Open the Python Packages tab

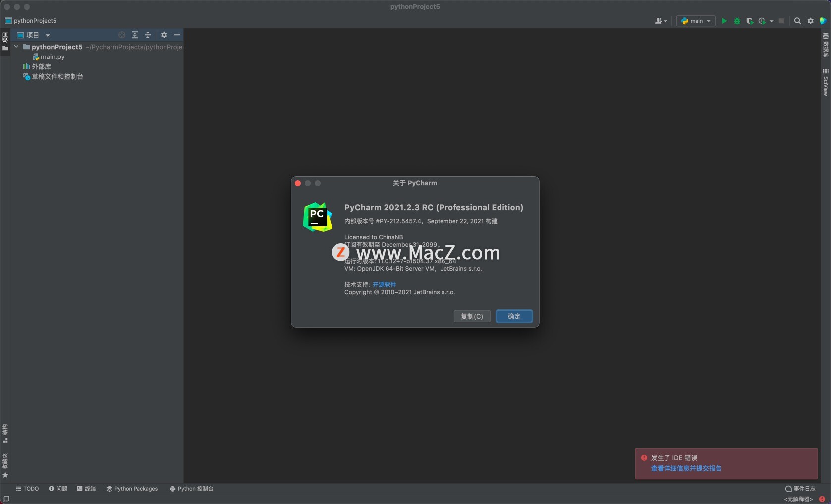(132, 489)
